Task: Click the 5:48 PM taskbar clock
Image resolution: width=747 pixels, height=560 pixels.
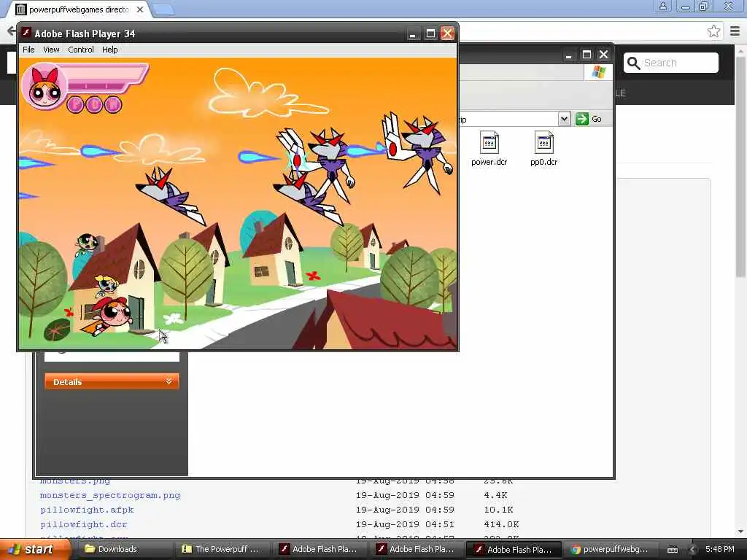Action: (720, 549)
